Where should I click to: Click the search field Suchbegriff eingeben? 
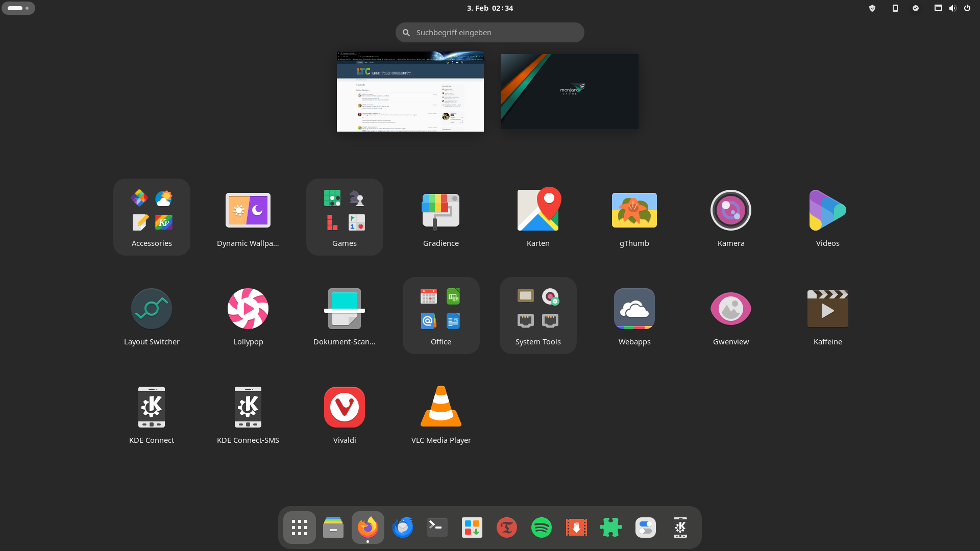489,33
